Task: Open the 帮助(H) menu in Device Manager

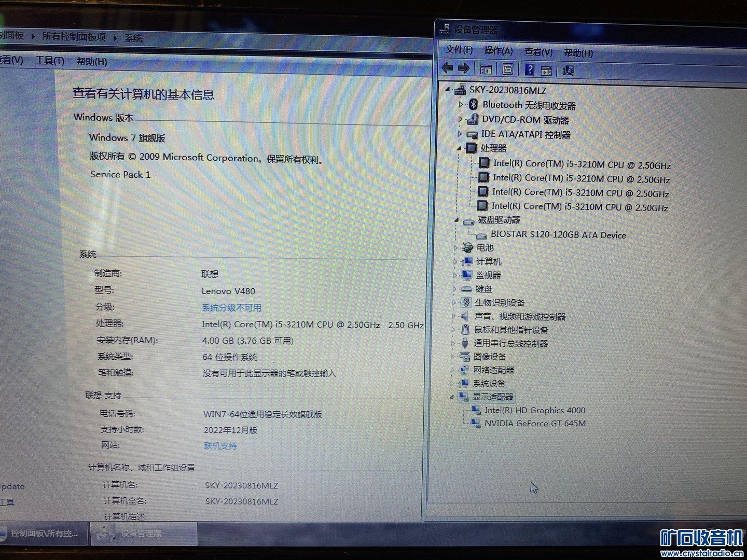Action: (578, 53)
